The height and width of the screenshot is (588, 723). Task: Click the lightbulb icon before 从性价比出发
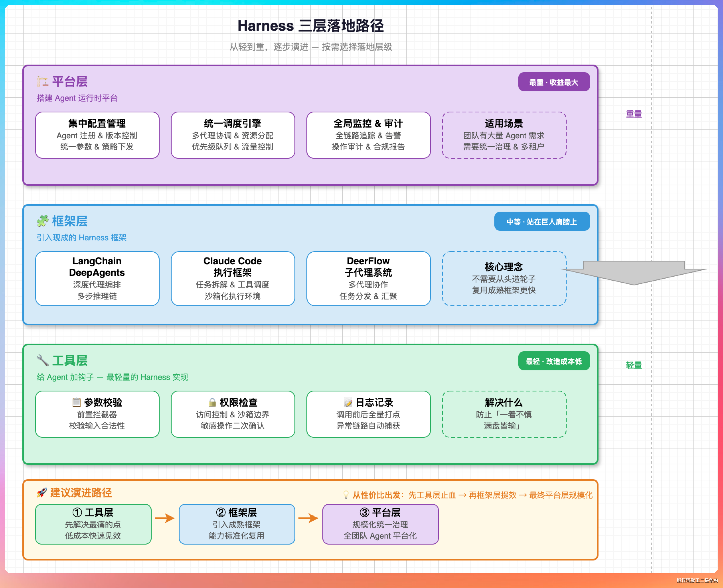pyautogui.click(x=346, y=495)
